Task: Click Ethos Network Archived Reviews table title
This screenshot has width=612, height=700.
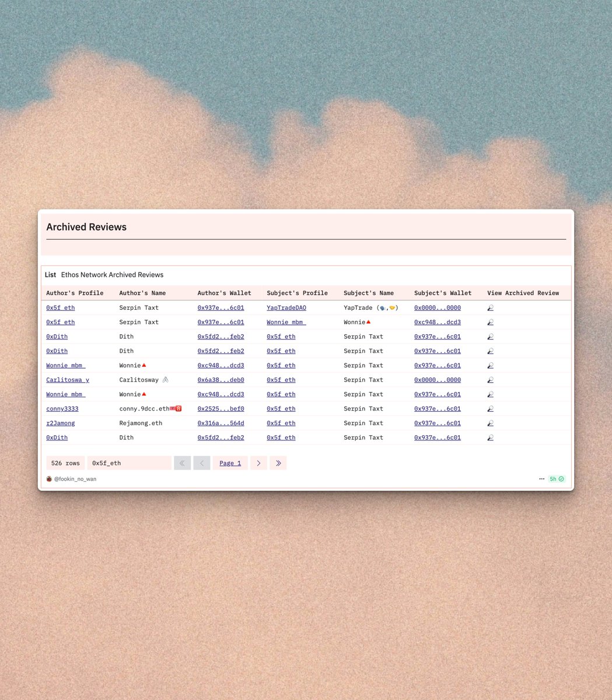Action: tap(112, 275)
